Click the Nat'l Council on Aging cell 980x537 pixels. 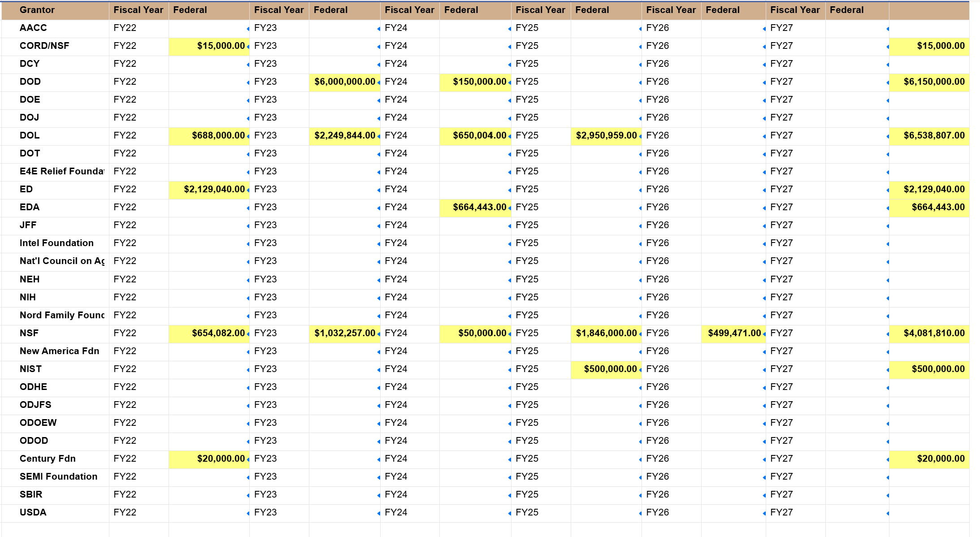[x=55, y=261]
